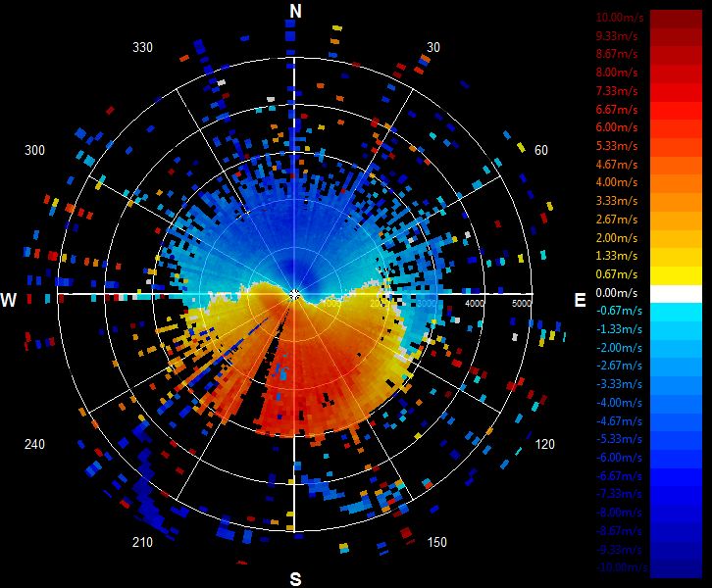Click the 6.00m/s legend value
Screen dimensions: 712x588
click(617, 127)
